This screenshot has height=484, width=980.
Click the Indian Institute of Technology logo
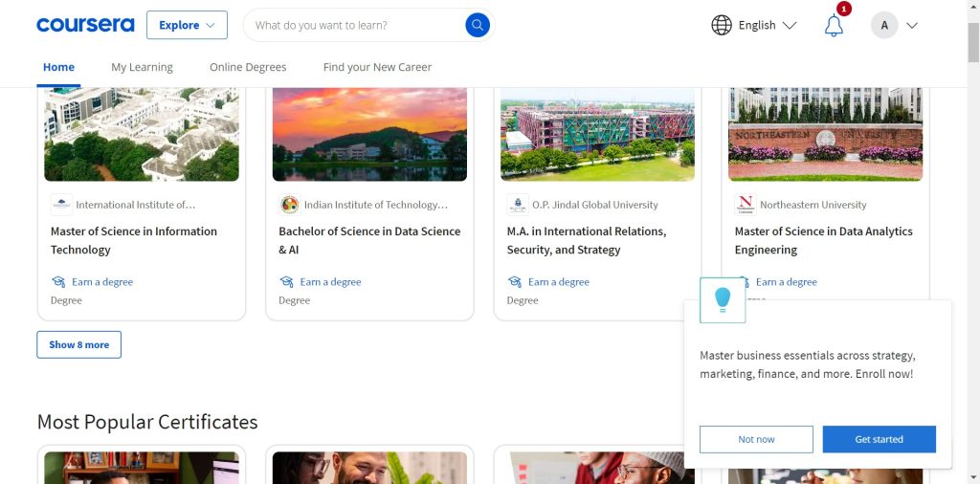coord(289,205)
